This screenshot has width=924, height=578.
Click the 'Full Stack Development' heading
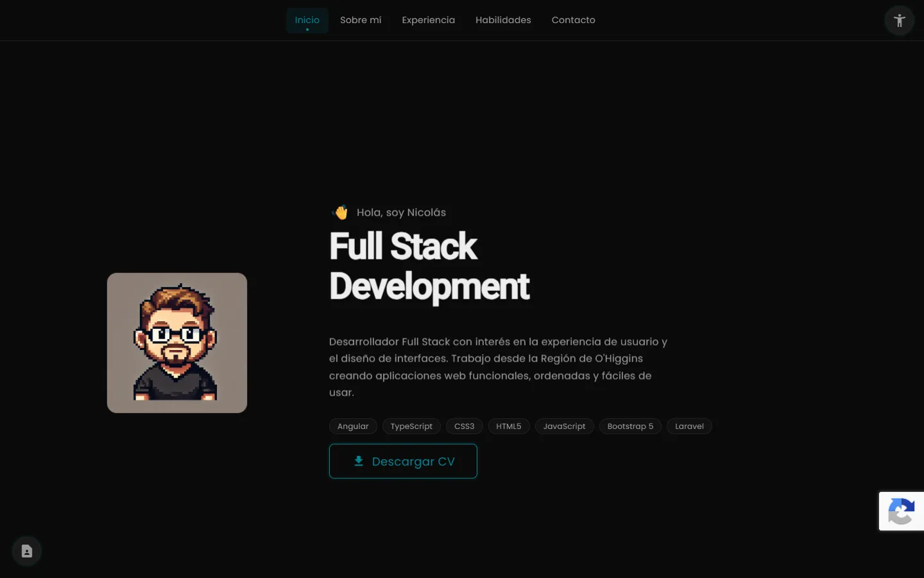(x=429, y=266)
